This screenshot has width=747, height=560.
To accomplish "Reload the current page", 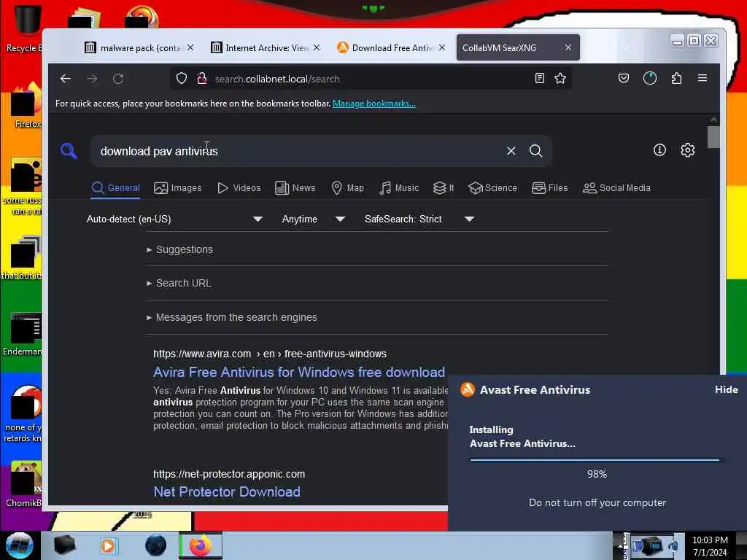I will tap(118, 79).
